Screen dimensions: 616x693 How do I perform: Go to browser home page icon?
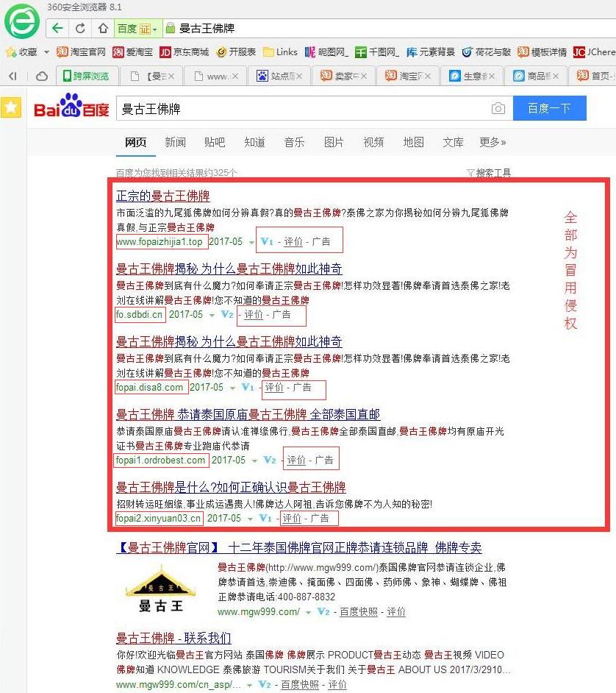point(103,29)
